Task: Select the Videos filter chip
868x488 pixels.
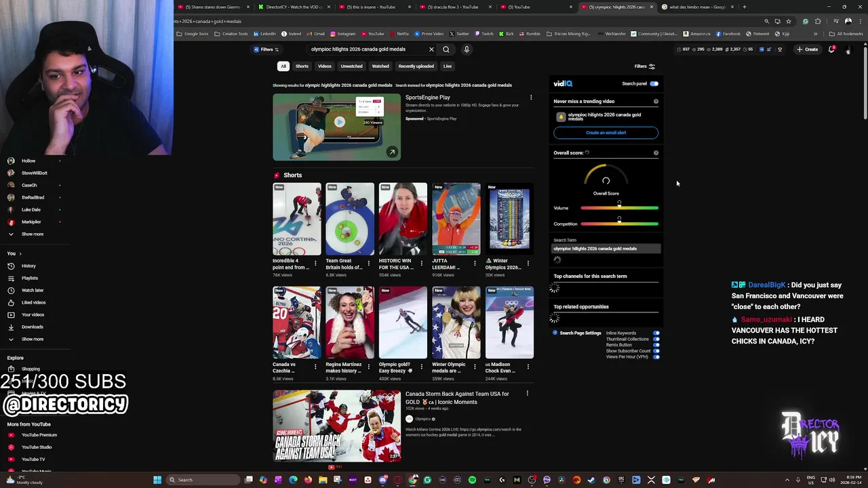Action: point(325,66)
